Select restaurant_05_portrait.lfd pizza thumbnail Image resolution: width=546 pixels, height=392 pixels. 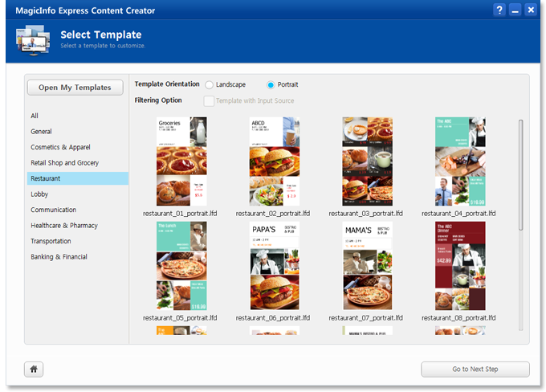[181, 266]
